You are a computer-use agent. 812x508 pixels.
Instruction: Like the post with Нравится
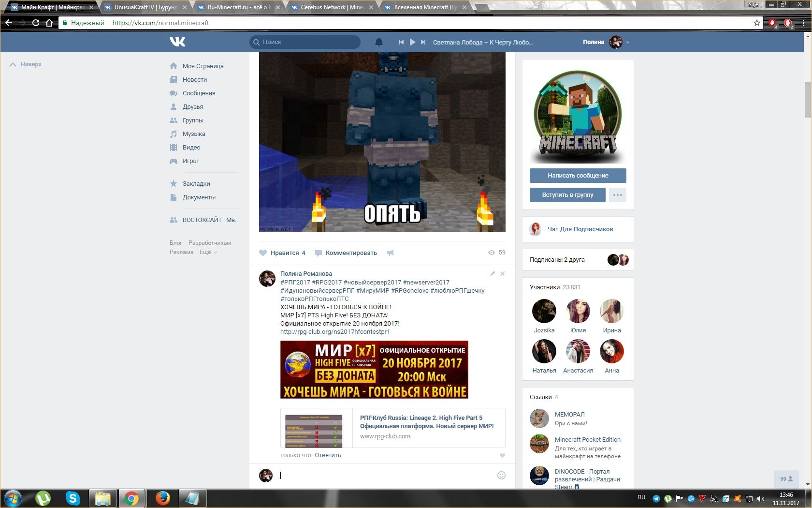pyautogui.click(x=282, y=253)
